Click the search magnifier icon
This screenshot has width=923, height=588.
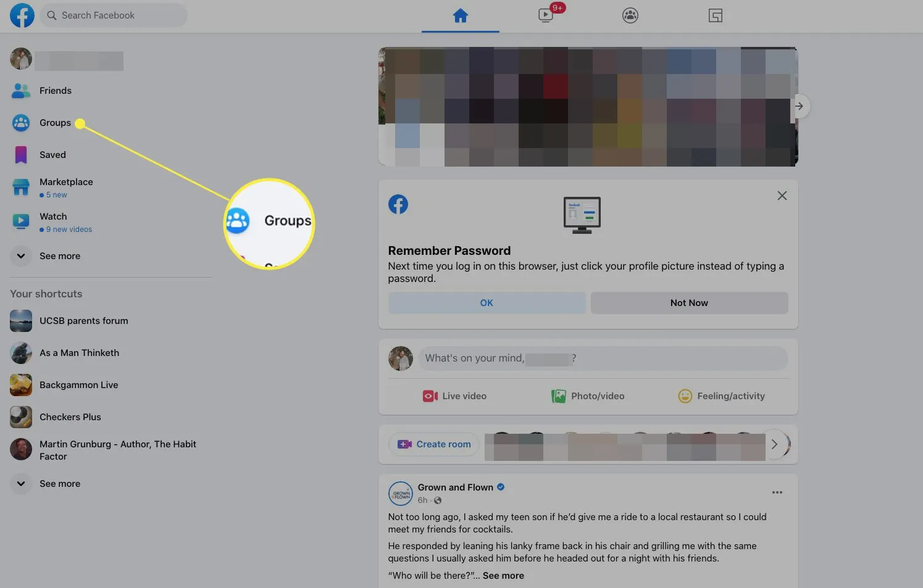click(x=52, y=15)
